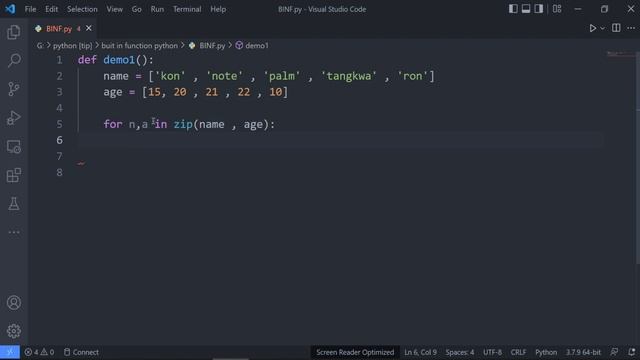Expand run options dropdown arrow

(x=602, y=28)
